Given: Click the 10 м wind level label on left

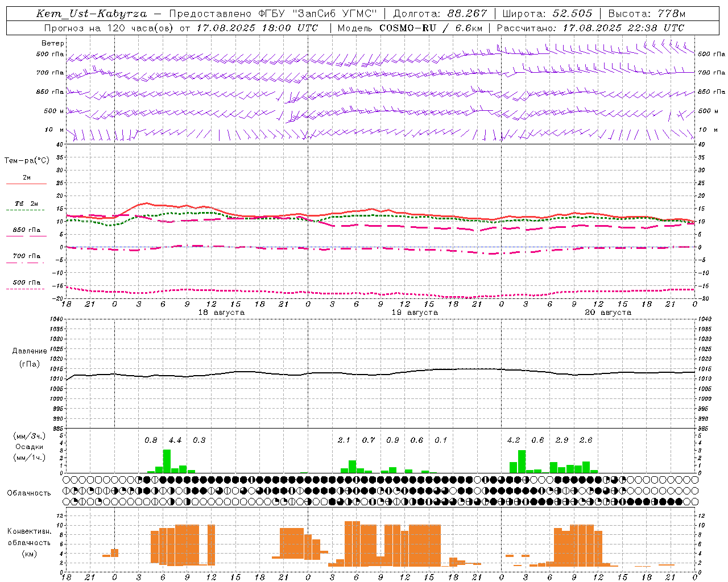Looking at the screenshot, I should (x=55, y=130).
